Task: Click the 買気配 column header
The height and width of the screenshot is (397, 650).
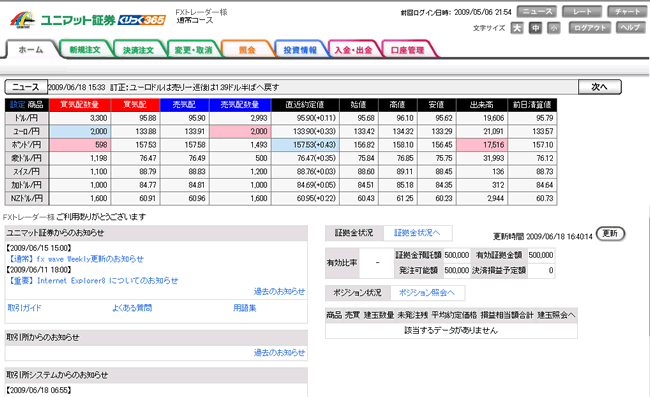Action: [x=135, y=105]
